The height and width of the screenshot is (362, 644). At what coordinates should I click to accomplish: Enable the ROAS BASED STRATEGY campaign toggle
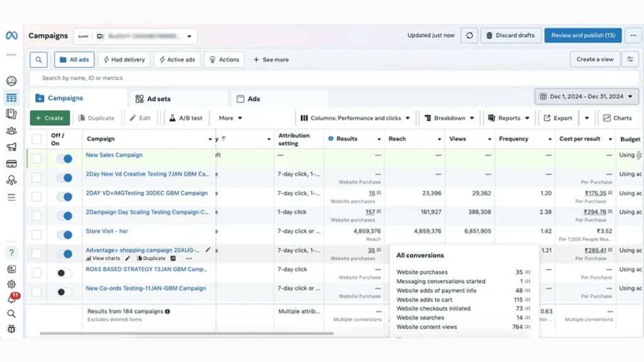[x=64, y=273]
